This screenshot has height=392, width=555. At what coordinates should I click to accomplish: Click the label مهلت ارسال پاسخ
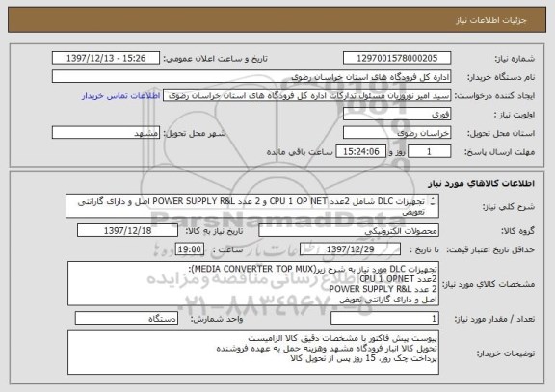pos(499,152)
